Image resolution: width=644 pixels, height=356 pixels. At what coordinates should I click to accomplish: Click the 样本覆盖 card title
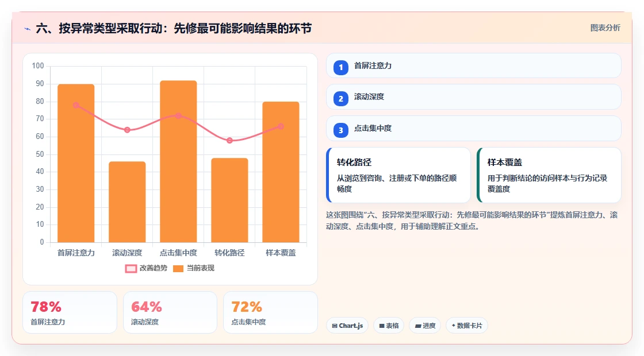click(505, 162)
